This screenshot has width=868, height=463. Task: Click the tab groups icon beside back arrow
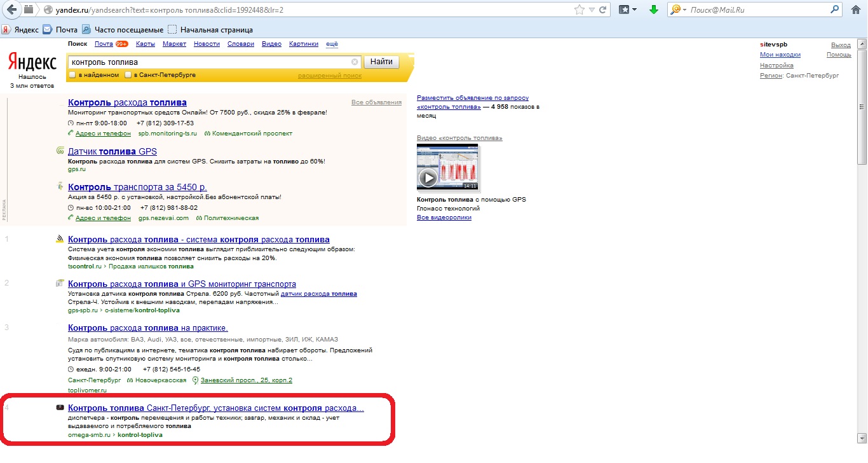click(x=29, y=10)
